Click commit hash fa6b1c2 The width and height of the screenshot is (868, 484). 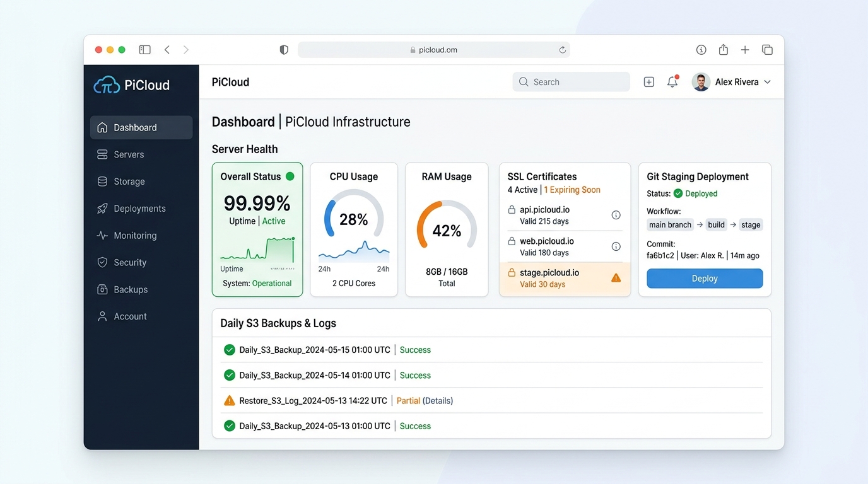(x=660, y=255)
